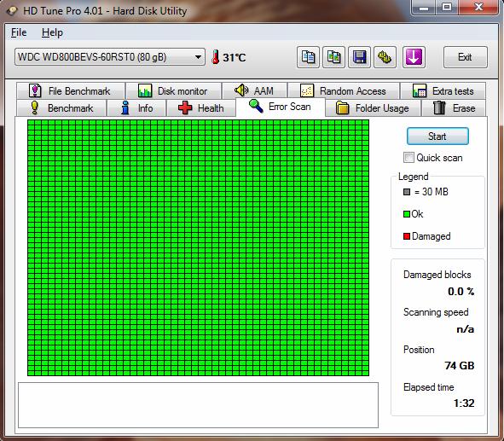
Task: Click the red Damaged legend swatch
Action: coord(407,236)
